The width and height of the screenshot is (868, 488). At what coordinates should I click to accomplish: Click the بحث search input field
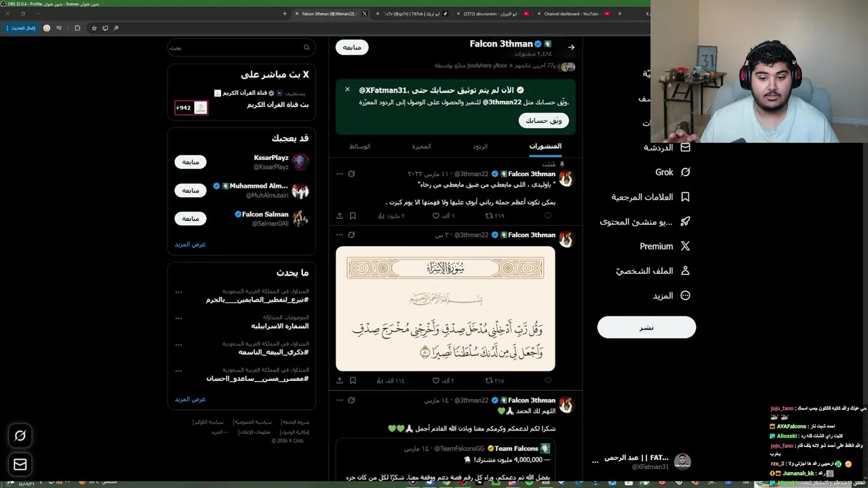[x=241, y=47]
